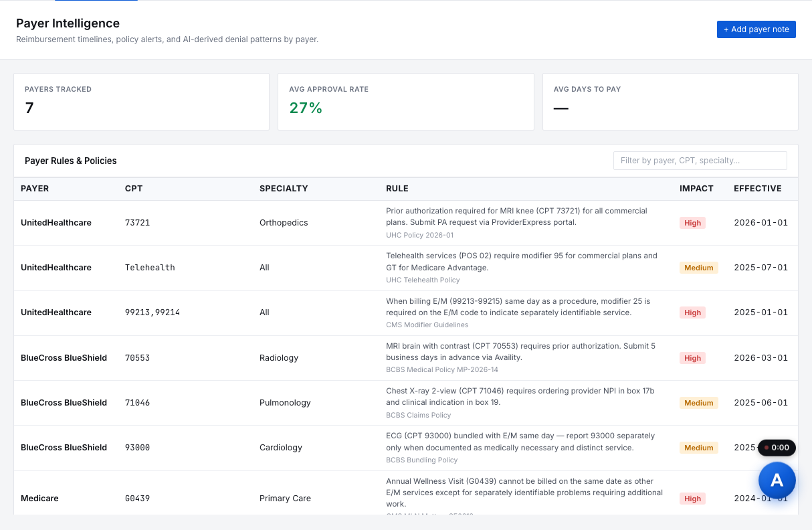Screen dimensions: 812x530
Task: Click CPT code 70553
Action: pyautogui.click(x=137, y=358)
